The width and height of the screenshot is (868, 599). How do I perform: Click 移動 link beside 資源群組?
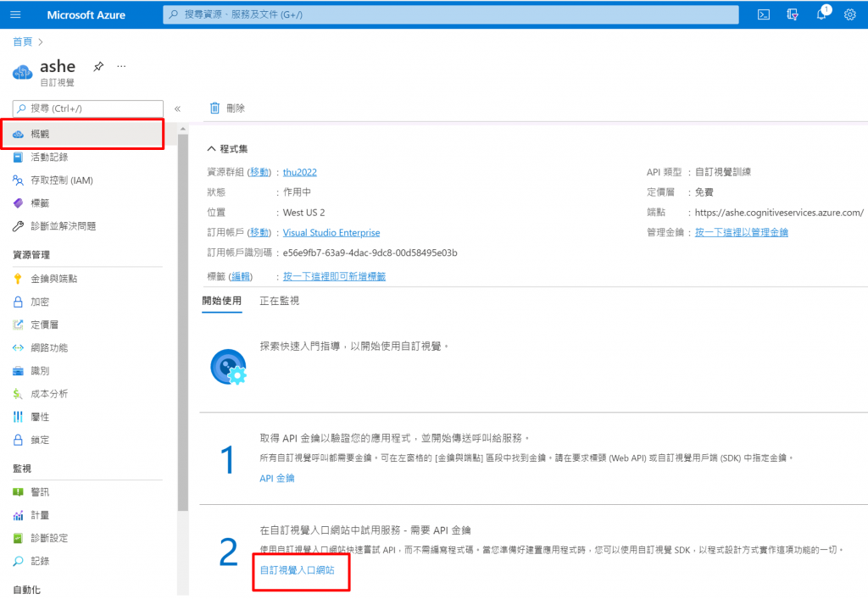coord(259,172)
